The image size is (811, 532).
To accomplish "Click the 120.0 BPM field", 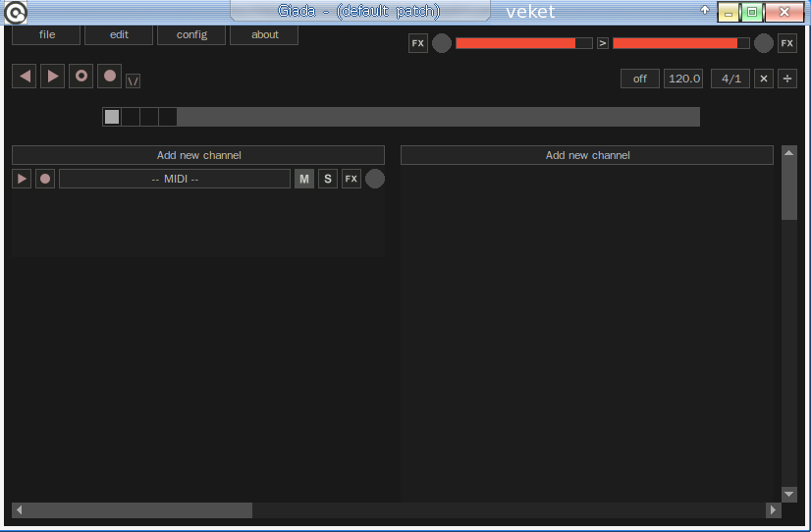I will [683, 79].
